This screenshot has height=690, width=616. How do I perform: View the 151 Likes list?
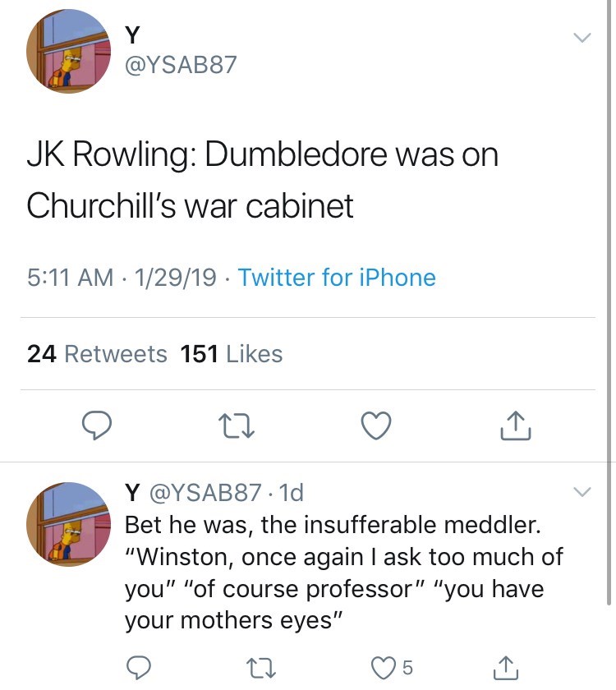coord(231,354)
